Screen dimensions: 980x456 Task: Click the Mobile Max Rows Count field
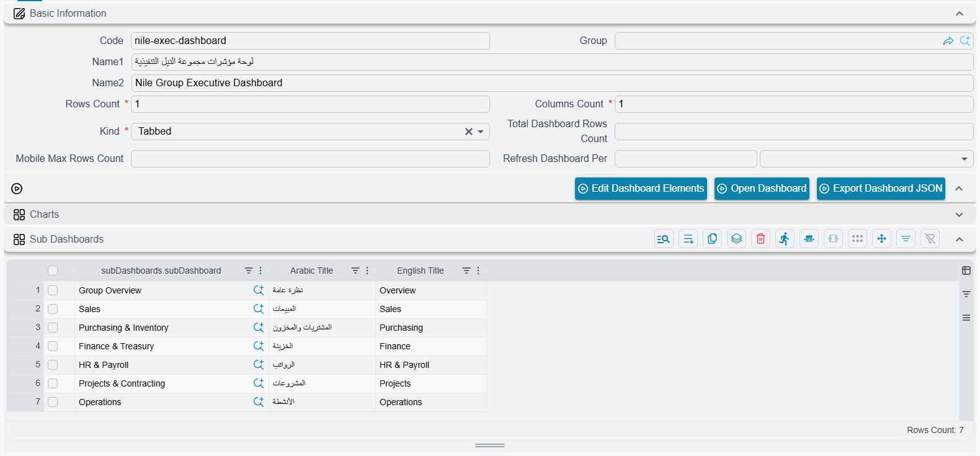310,159
